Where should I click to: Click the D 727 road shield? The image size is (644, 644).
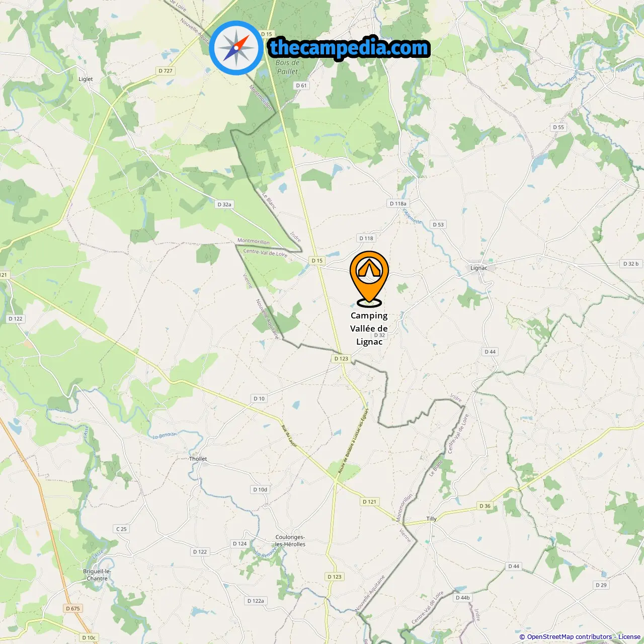166,71
